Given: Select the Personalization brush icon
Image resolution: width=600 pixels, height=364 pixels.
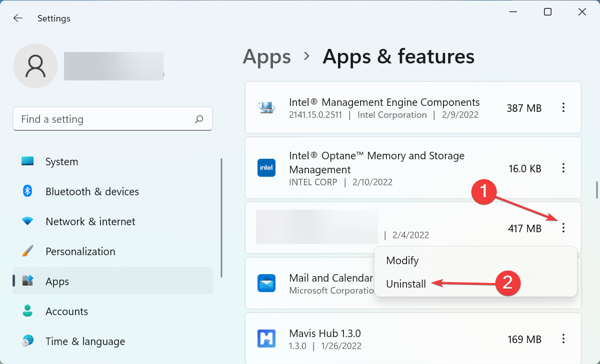Looking at the screenshot, I should click(x=27, y=251).
